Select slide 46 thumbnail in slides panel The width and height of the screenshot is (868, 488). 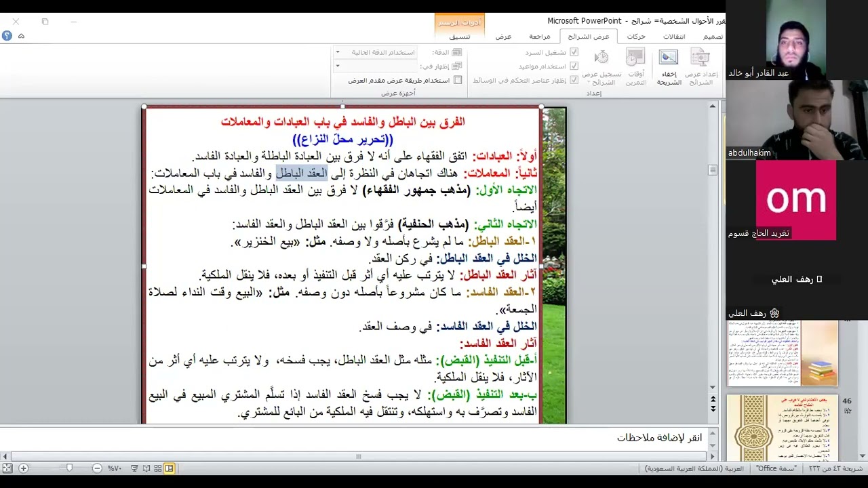point(782,427)
